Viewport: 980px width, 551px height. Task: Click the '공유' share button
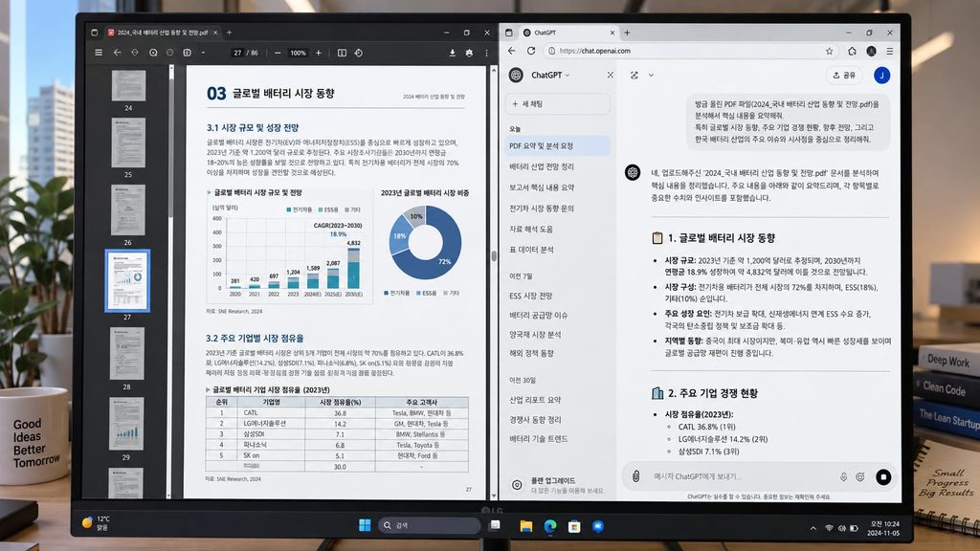click(x=844, y=75)
